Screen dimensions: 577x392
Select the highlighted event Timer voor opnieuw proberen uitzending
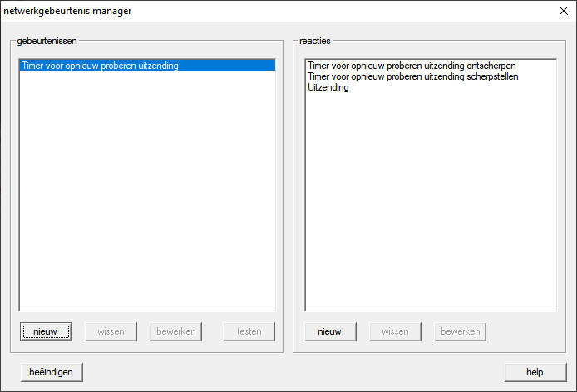pyautogui.click(x=100, y=66)
